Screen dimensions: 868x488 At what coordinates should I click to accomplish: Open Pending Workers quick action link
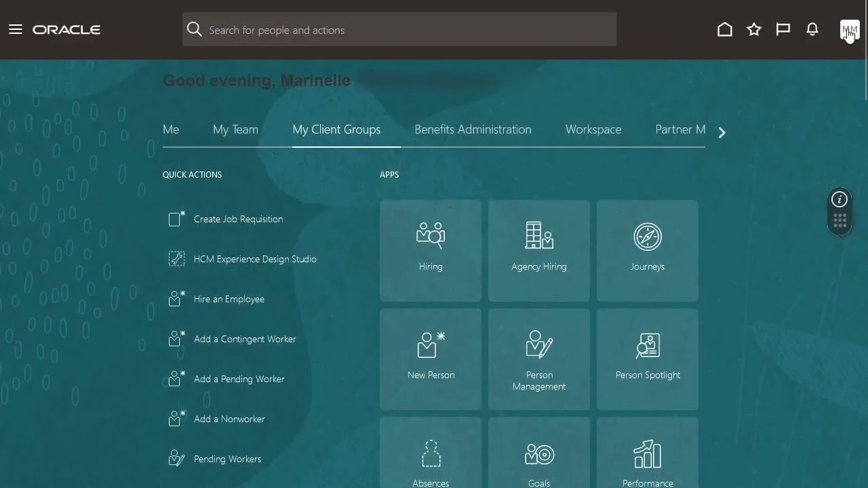coord(227,459)
